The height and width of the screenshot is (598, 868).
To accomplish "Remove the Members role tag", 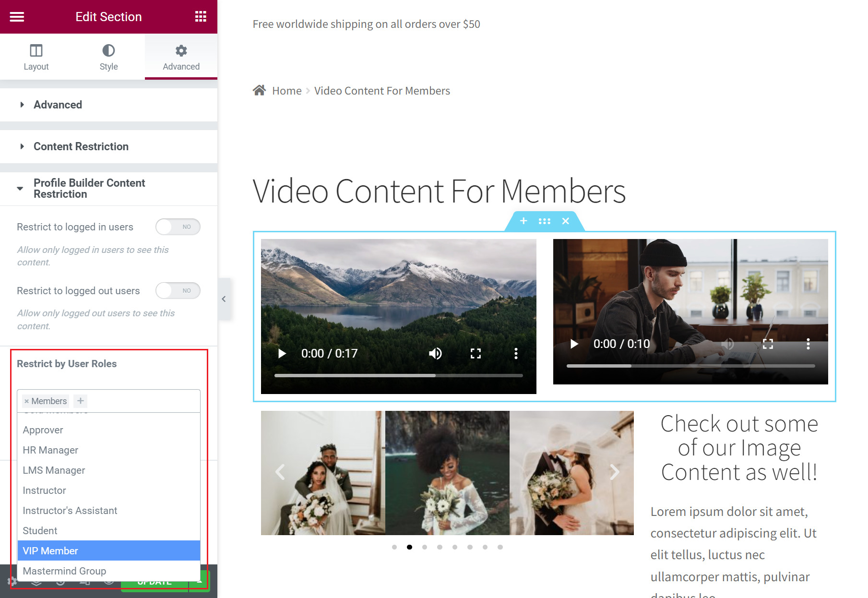I will (x=26, y=401).
